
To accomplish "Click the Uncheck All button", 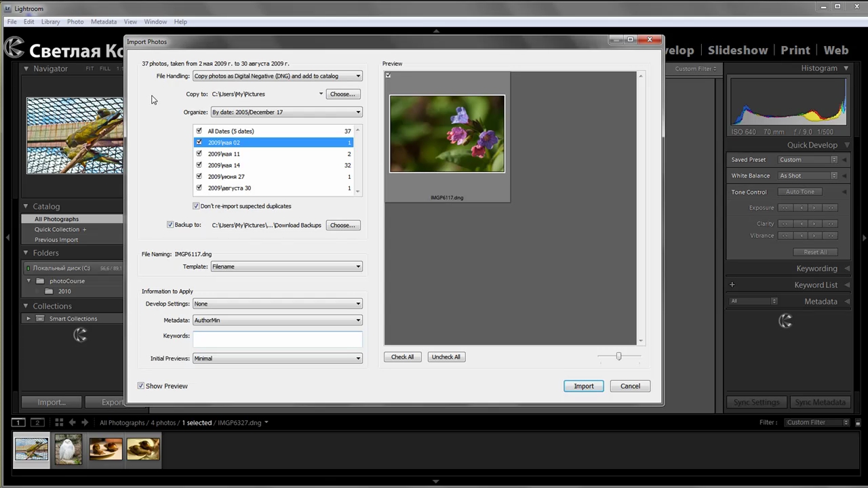I will (446, 357).
